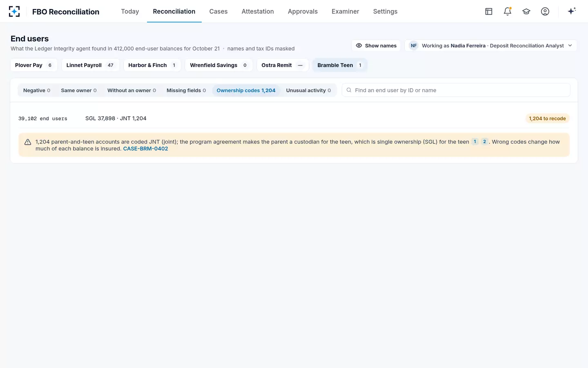This screenshot has width=588, height=368.
Task: Open the Settings tab
Action: (385, 11)
